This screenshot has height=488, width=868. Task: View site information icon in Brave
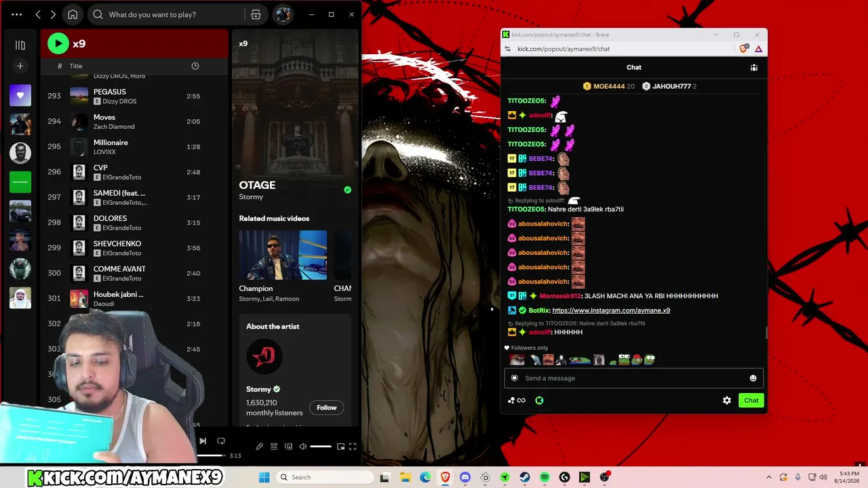[x=507, y=49]
